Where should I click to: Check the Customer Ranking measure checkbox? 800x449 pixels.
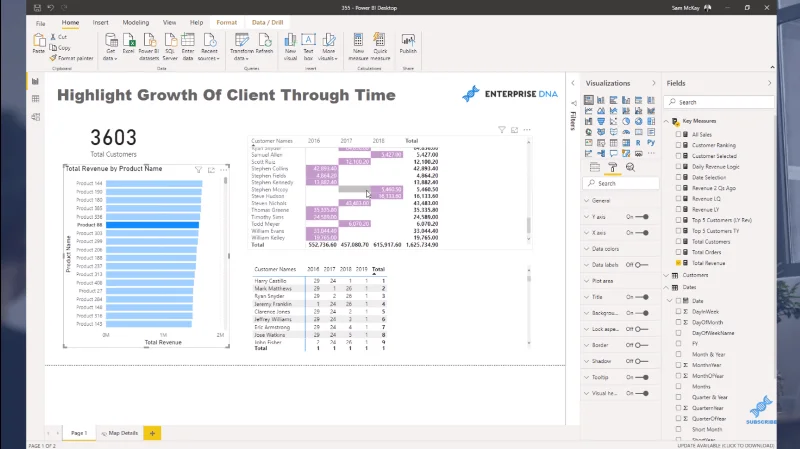tap(679, 145)
